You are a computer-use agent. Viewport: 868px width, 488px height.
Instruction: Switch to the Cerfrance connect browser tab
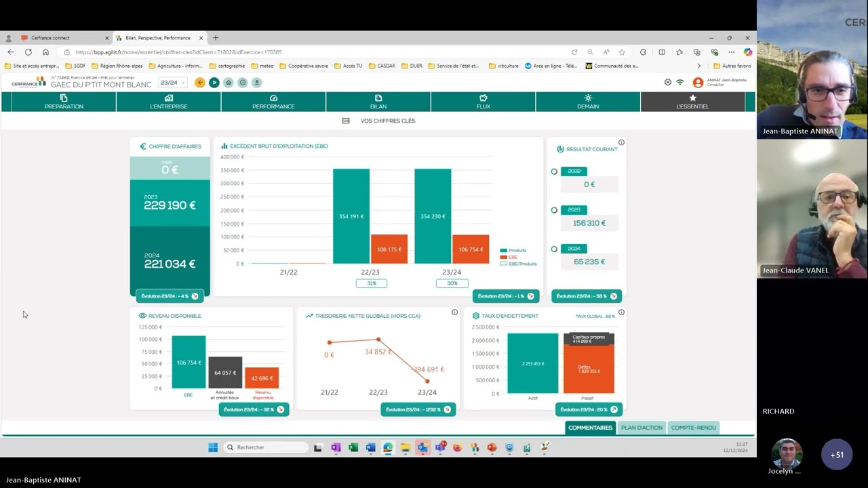click(x=64, y=38)
